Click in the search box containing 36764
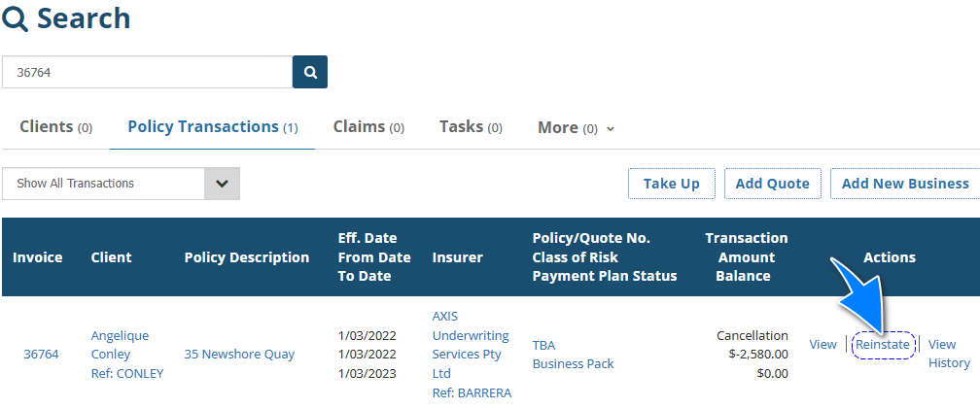980x408 pixels. coord(147,72)
